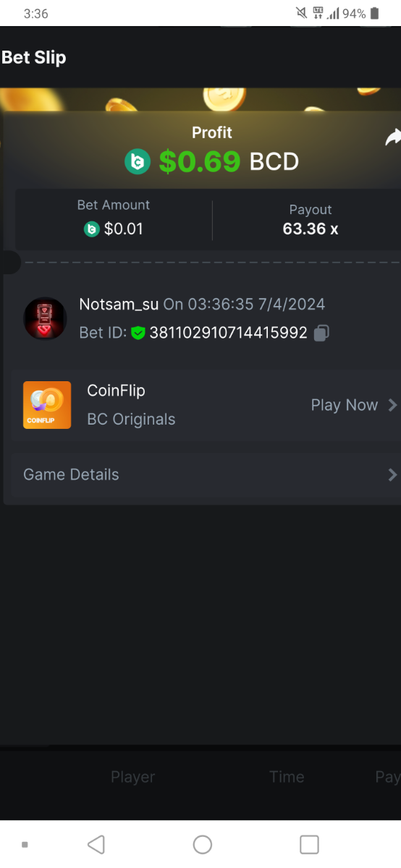Screen dimensions: 401x868
Task: Tap Android back navigation button
Action: (96, 844)
